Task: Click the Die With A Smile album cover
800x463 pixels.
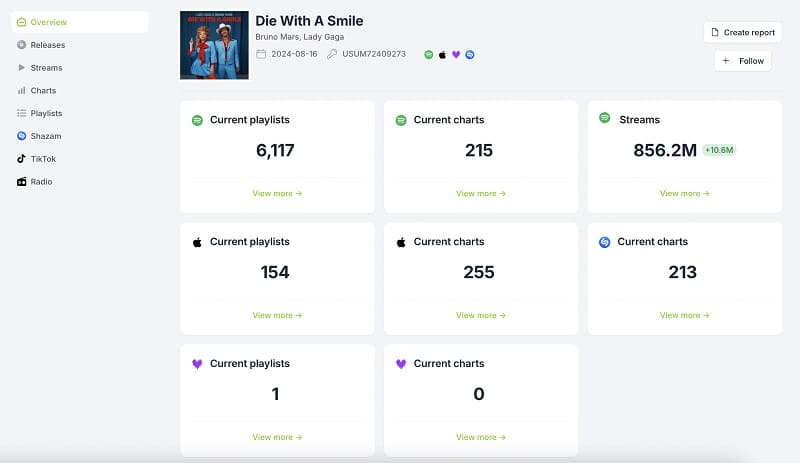Action: (x=214, y=45)
